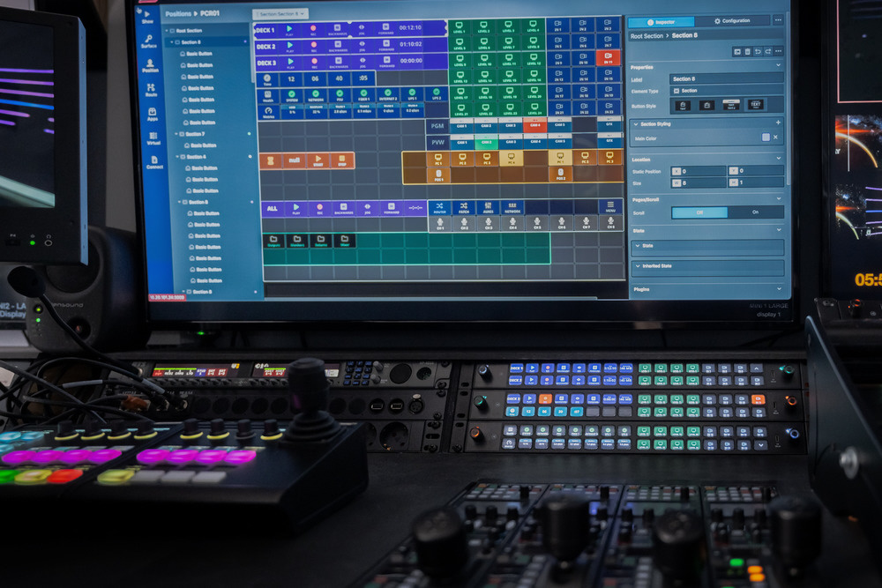Click the Main Color swatch
882x588 pixels.
coord(766,138)
